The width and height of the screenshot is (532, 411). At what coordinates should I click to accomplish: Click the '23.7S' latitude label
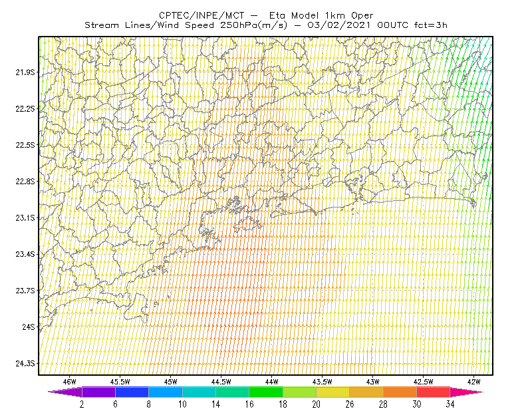click(x=25, y=291)
